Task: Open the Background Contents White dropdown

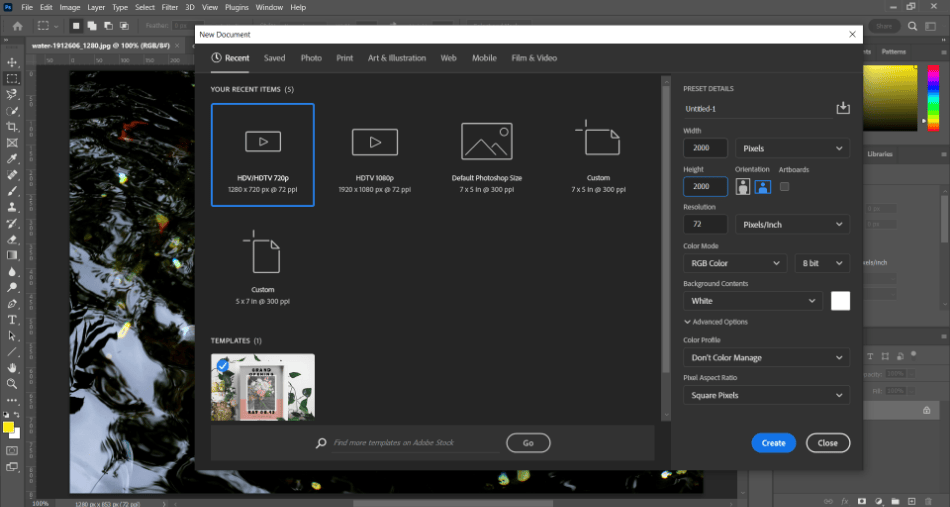Action: 754,301
